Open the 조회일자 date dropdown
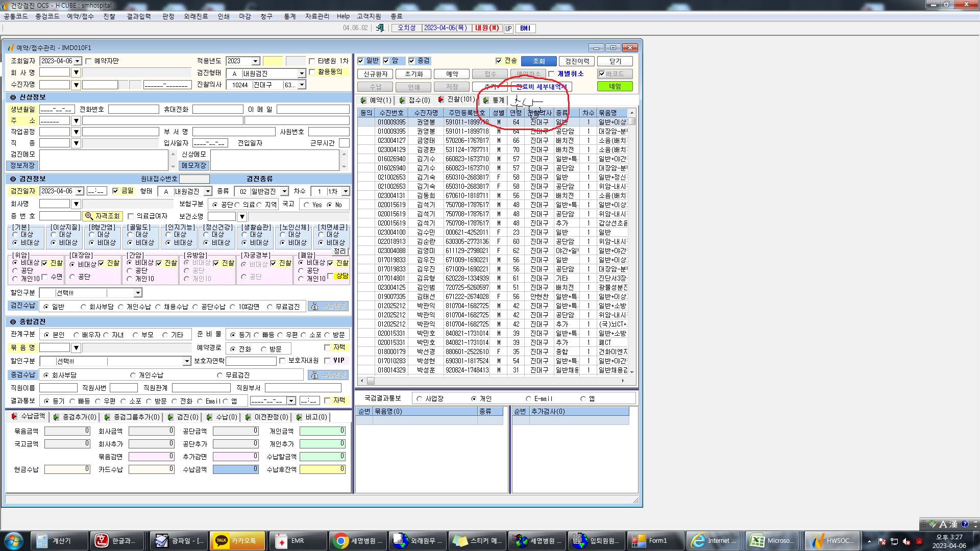The height and width of the screenshot is (551, 980). [x=78, y=61]
